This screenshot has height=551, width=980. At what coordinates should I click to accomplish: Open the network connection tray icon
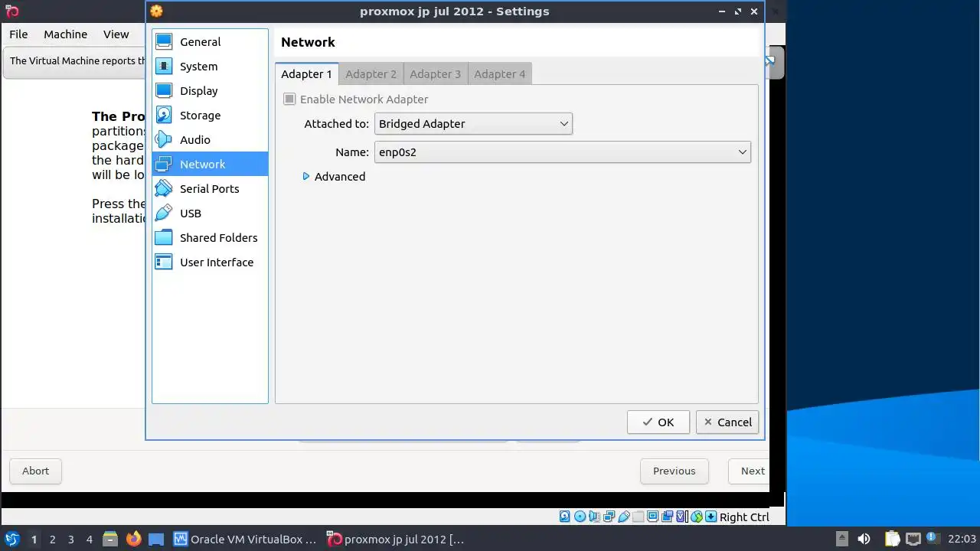coord(913,539)
